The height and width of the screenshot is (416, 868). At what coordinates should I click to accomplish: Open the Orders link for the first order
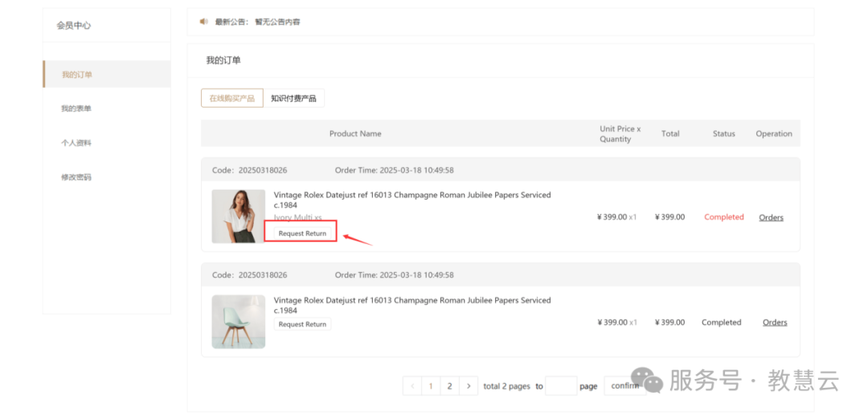pos(771,217)
